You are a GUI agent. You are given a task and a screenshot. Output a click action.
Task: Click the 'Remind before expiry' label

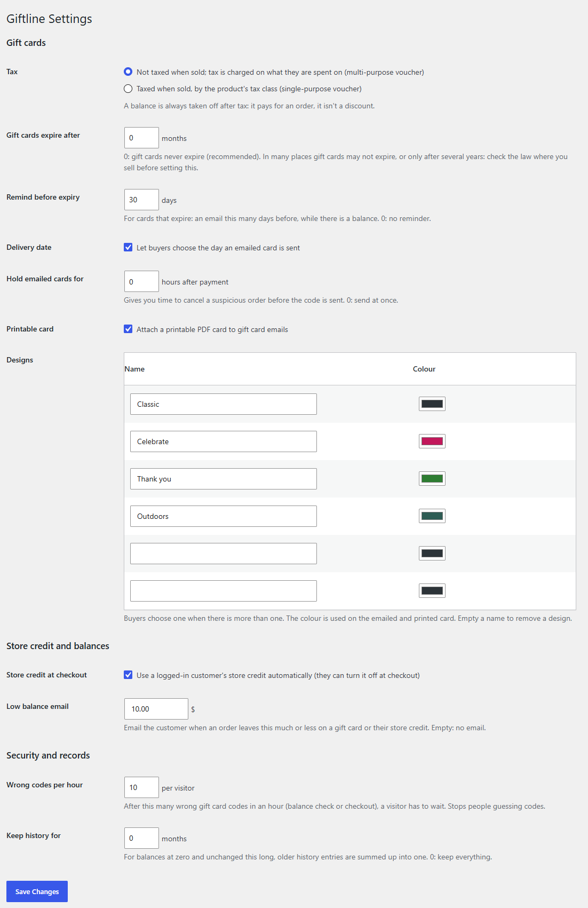[x=43, y=197]
